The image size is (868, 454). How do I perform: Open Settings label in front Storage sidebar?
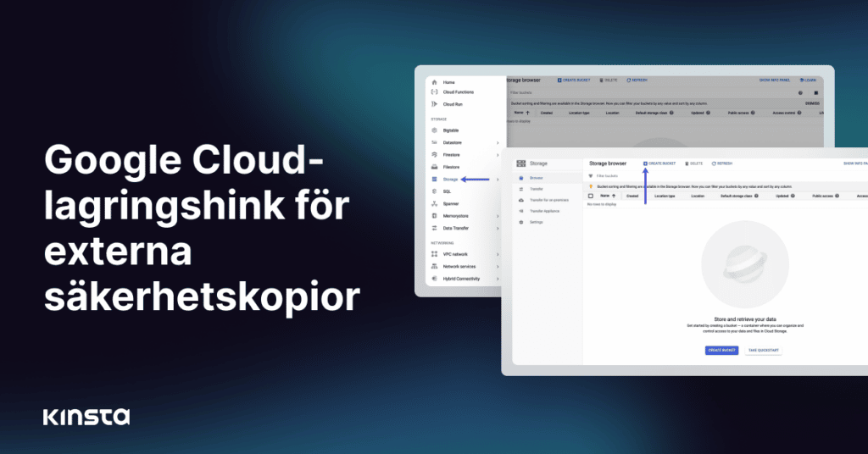537,222
